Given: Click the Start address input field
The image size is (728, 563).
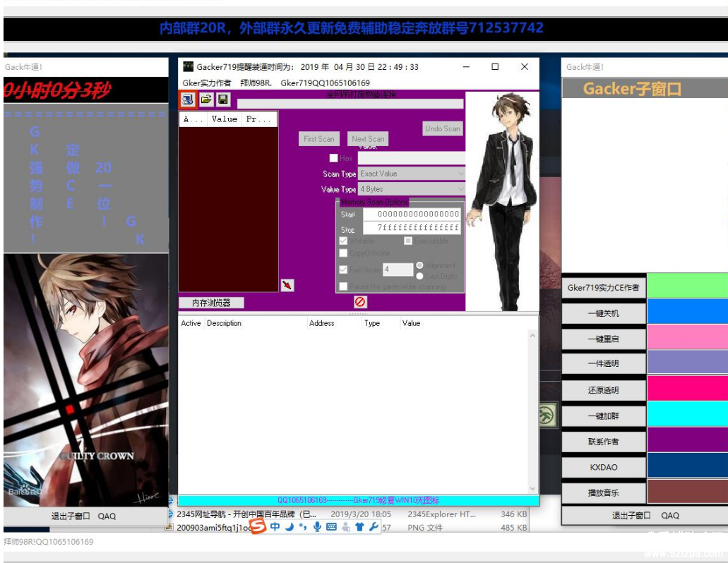Looking at the screenshot, I should point(412,214).
